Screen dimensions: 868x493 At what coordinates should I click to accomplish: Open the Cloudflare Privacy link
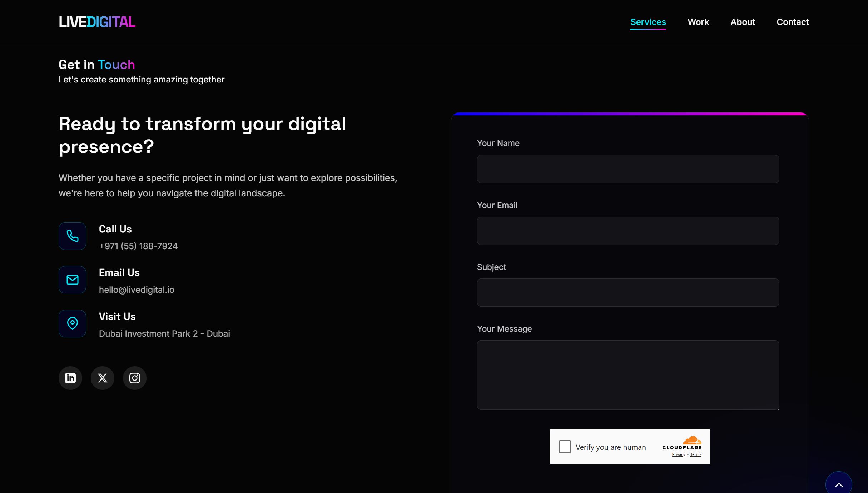click(678, 454)
